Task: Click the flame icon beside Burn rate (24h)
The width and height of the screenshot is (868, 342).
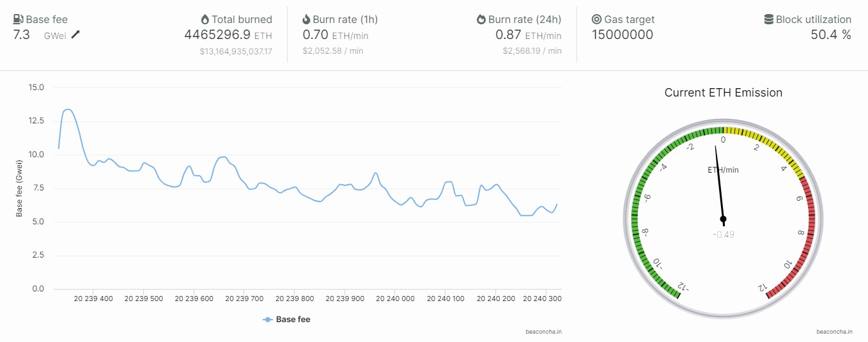Action: [481, 19]
